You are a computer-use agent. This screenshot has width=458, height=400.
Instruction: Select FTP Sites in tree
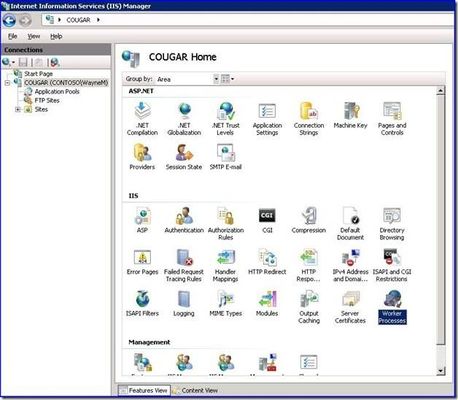[x=47, y=100]
